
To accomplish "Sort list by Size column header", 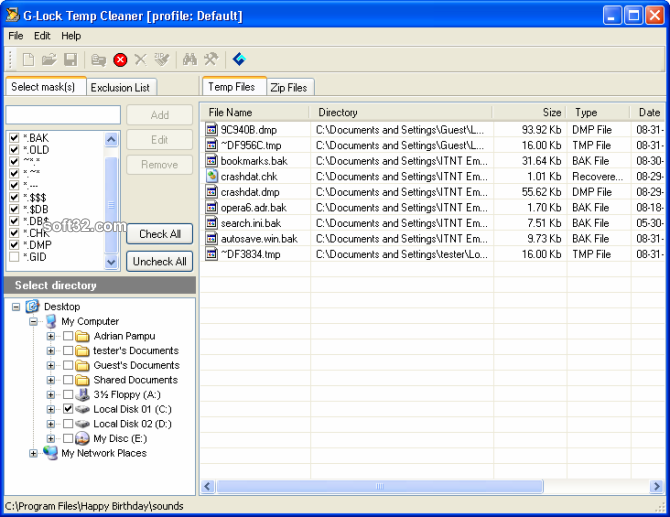I will point(529,113).
